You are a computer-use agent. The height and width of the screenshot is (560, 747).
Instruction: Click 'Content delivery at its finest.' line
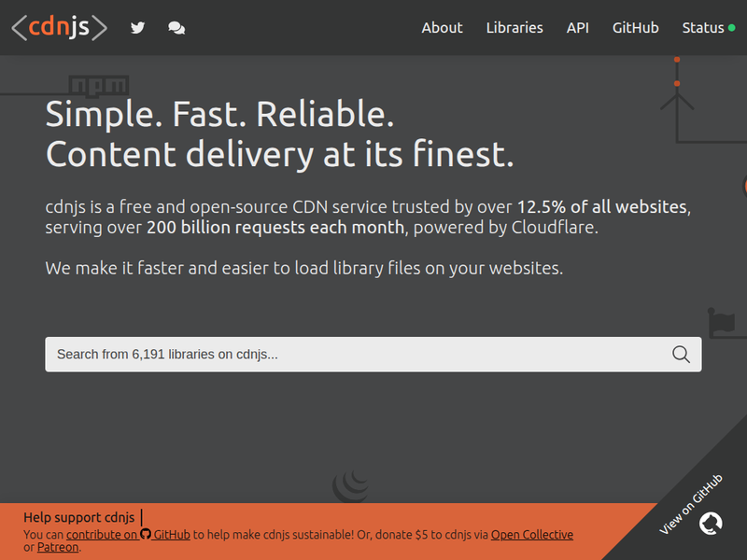point(279,154)
